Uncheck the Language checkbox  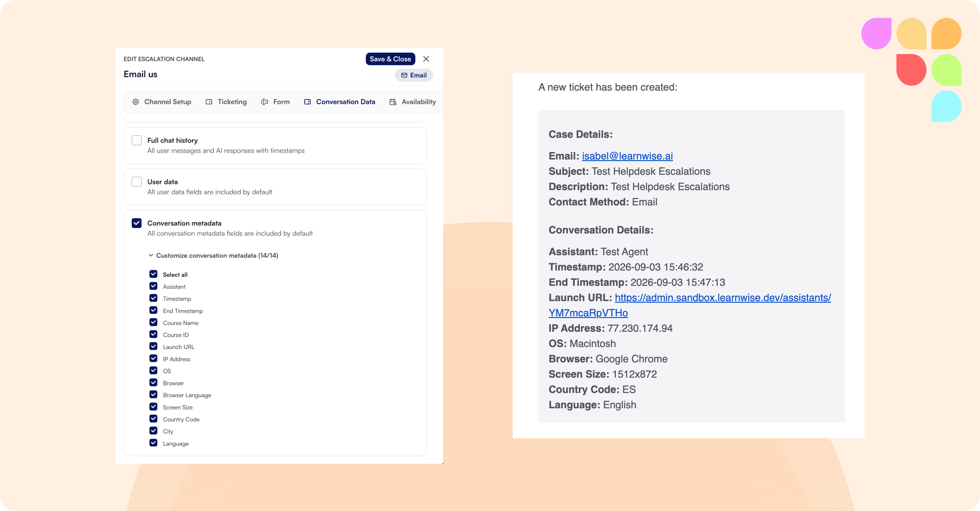(153, 443)
